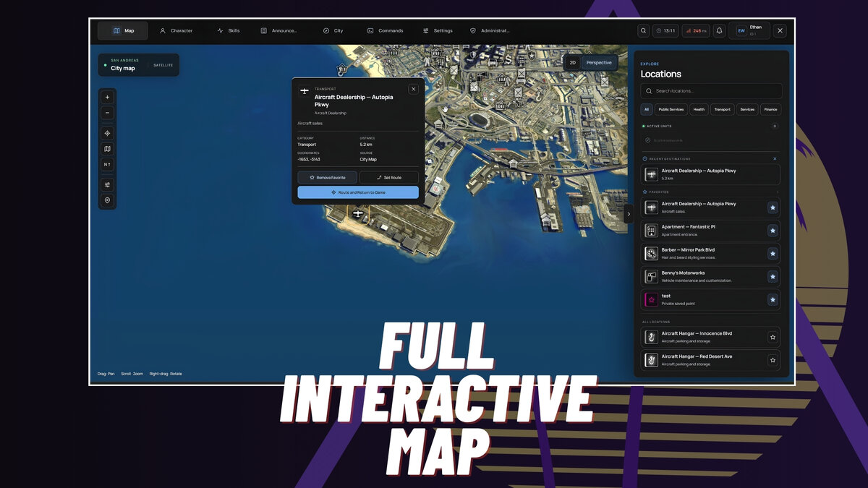This screenshot has height=488, width=868.
Task: Open the Settings tab
Action: 438,30
